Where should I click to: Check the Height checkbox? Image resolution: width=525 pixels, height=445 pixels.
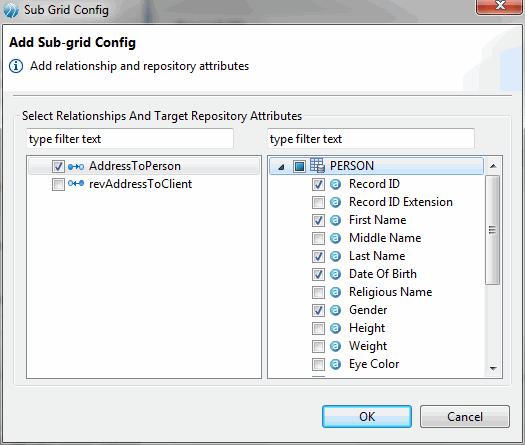(x=318, y=328)
